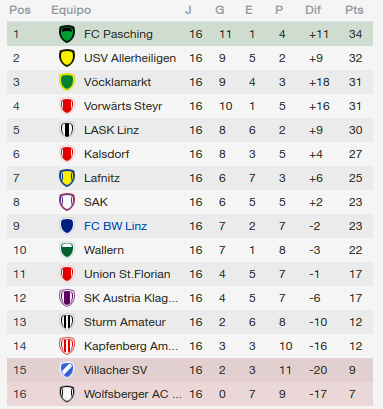383x409 pixels.
Task: Click the Lafnitz blue-yellow badge
Action: [67, 178]
